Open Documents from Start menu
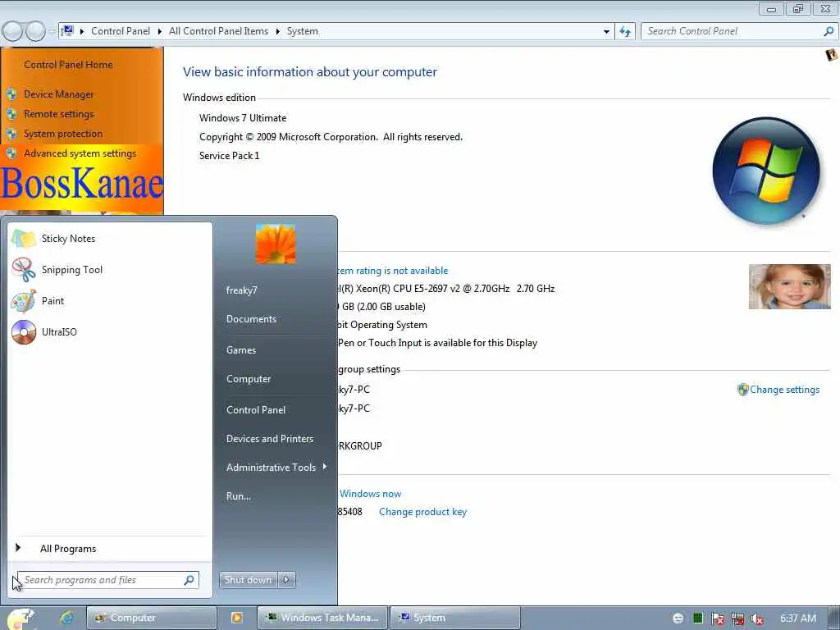 (251, 319)
